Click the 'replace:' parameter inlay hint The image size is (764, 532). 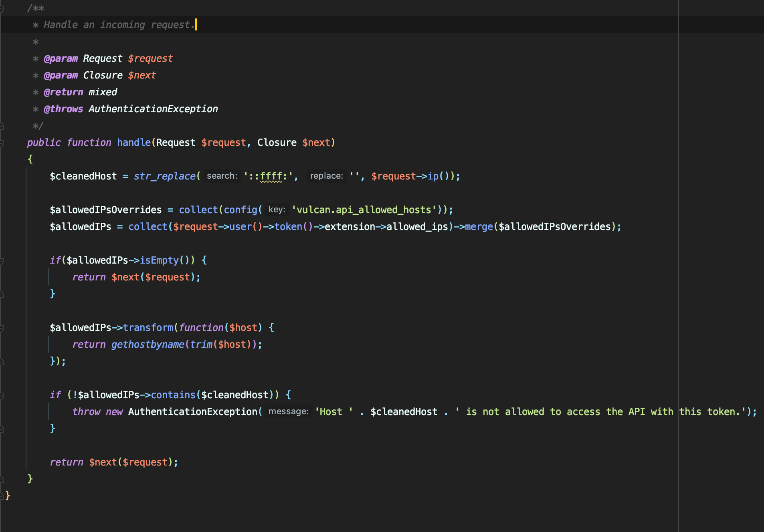coord(326,176)
